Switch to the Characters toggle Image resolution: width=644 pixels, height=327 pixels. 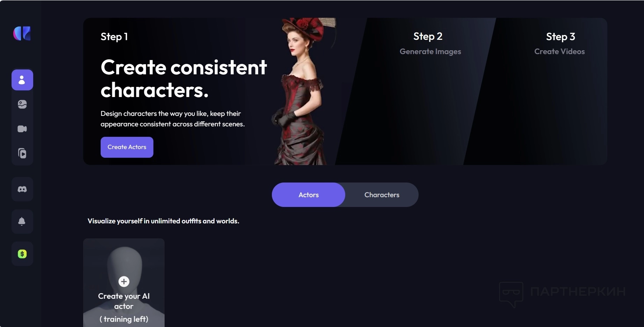click(x=382, y=195)
